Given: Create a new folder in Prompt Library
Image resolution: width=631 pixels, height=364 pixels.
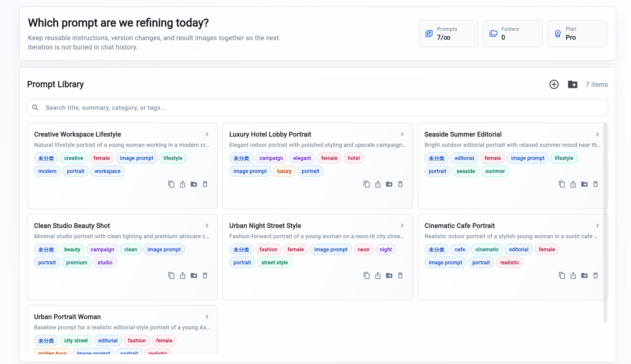Looking at the screenshot, I should [x=572, y=85].
